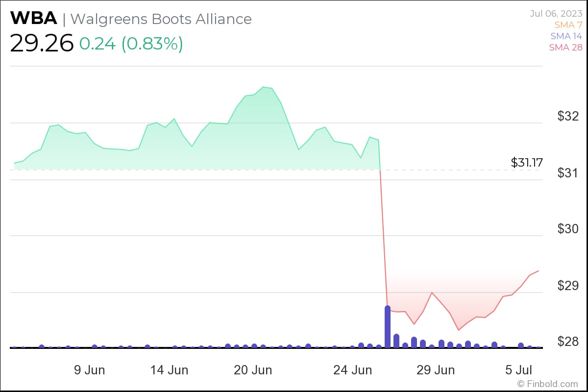The width and height of the screenshot is (588, 392).
Task: Click the Walgreens Boots Alliance company name
Action: [x=161, y=19]
